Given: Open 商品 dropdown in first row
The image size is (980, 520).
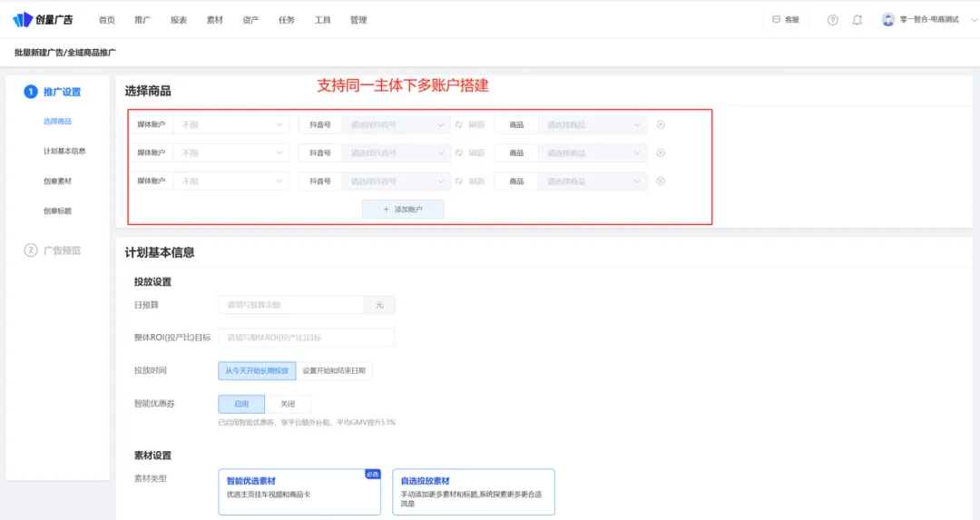Looking at the screenshot, I should pyautogui.click(x=593, y=125).
